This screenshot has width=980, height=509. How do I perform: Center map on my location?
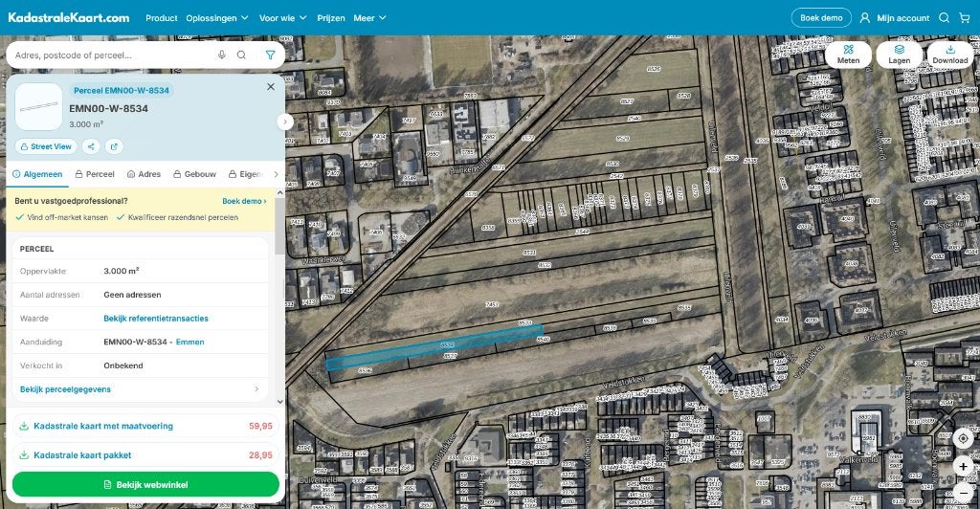point(963,438)
